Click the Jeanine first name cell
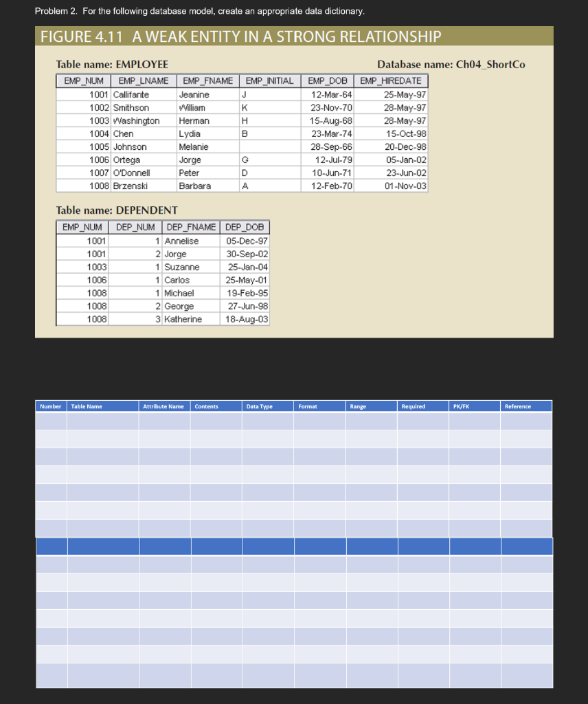This screenshot has width=588, height=704. pos(207,94)
